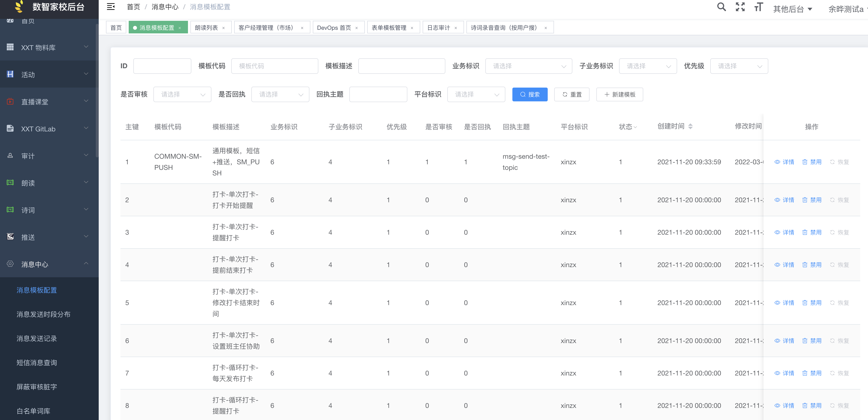Focus the 模板代码 input field
The image size is (868, 420).
pyautogui.click(x=275, y=66)
